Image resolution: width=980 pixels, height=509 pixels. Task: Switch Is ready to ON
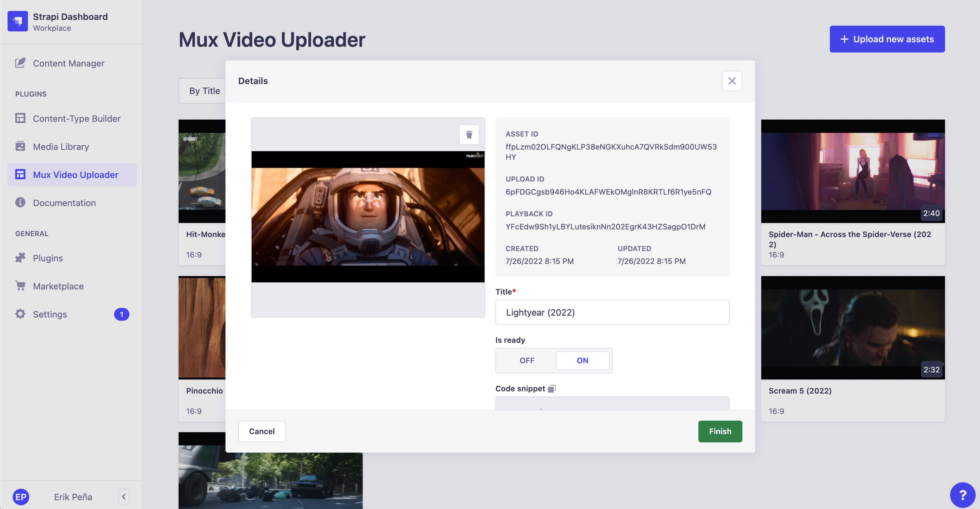point(582,361)
